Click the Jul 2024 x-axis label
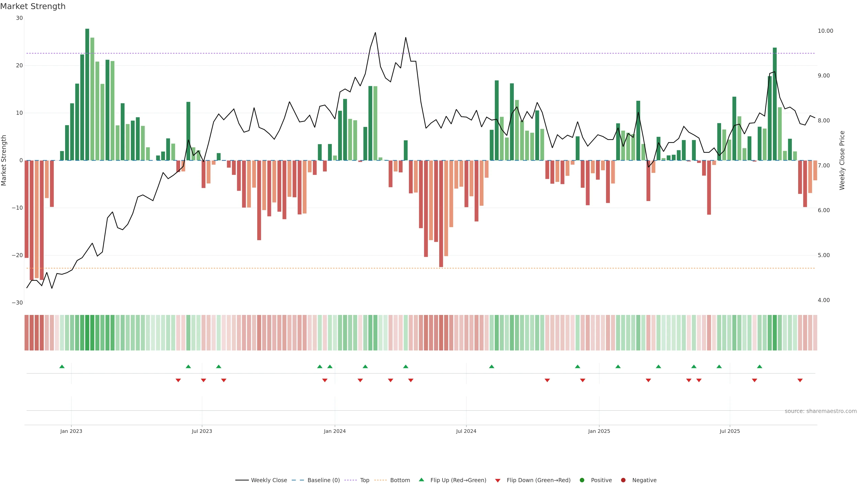 466,431
